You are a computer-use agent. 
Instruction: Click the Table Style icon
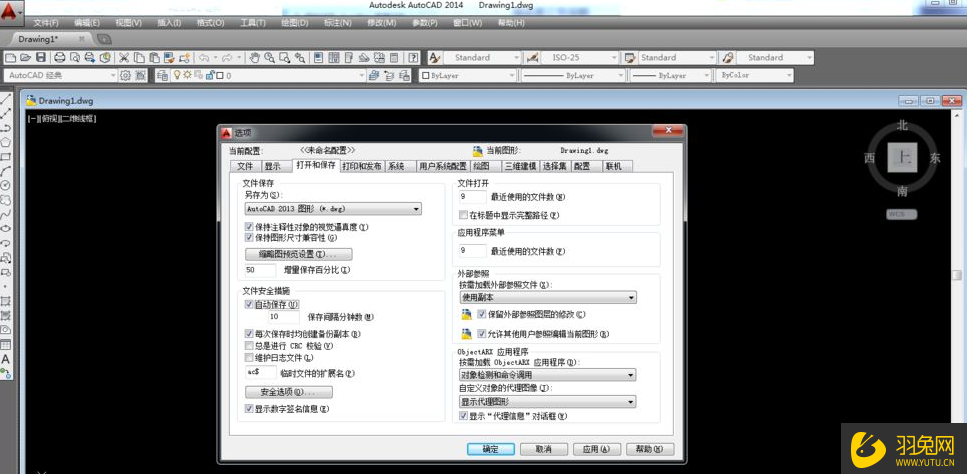point(630,58)
